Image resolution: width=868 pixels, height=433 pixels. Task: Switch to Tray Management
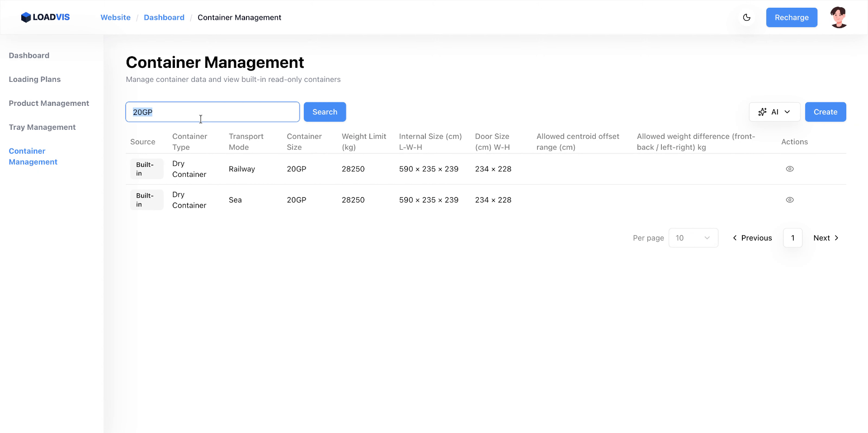click(x=42, y=128)
